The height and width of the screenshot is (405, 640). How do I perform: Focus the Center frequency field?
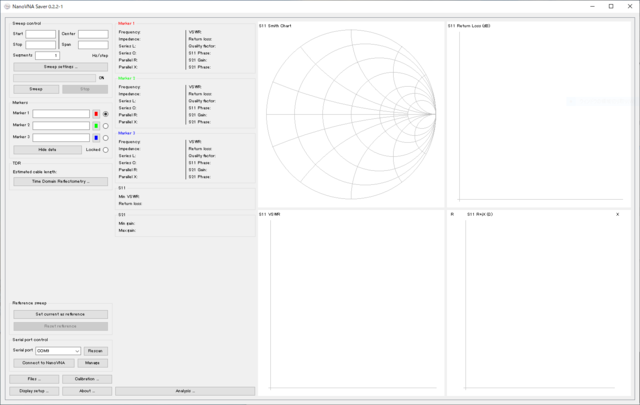click(93, 34)
